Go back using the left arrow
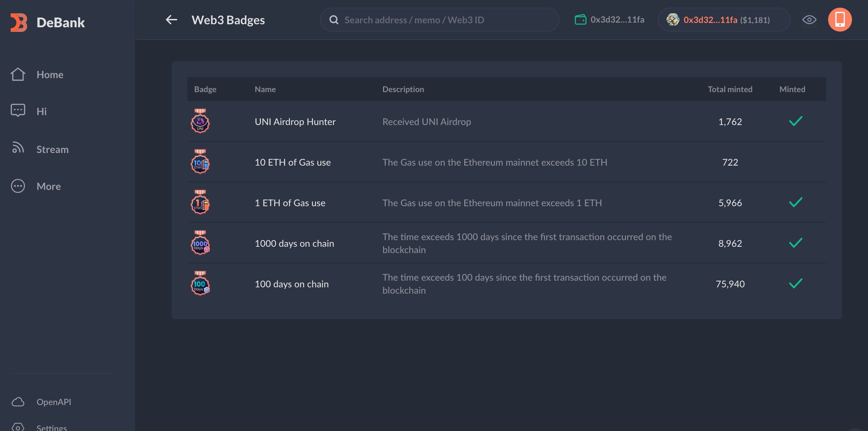 (x=171, y=20)
